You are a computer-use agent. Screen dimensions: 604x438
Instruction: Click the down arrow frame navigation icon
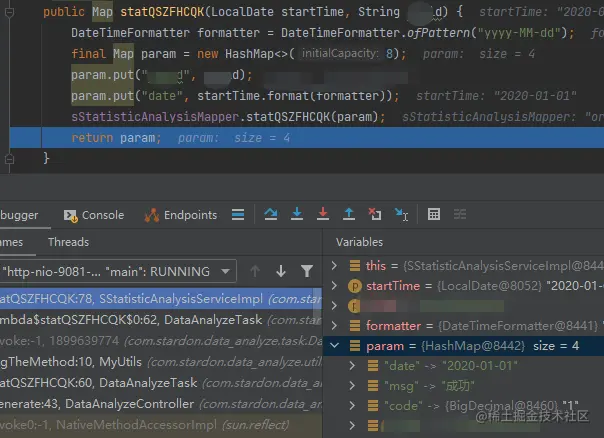(x=281, y=271)
